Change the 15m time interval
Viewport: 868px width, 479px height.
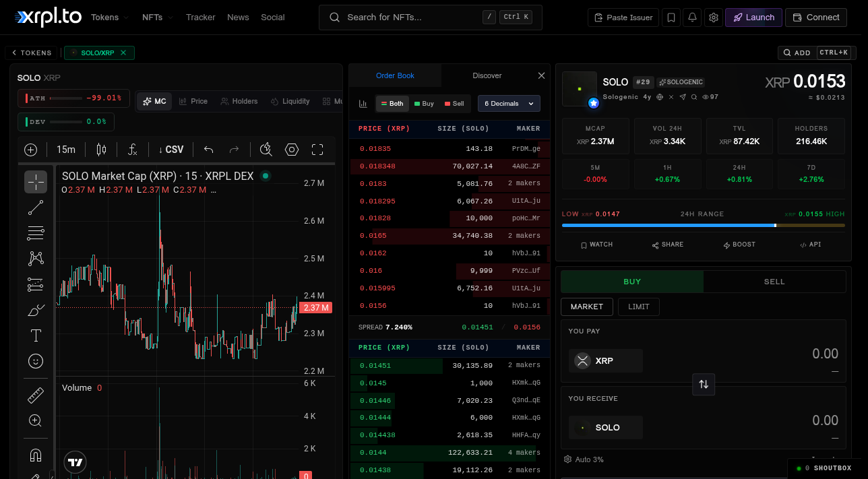tap(66, 150)
